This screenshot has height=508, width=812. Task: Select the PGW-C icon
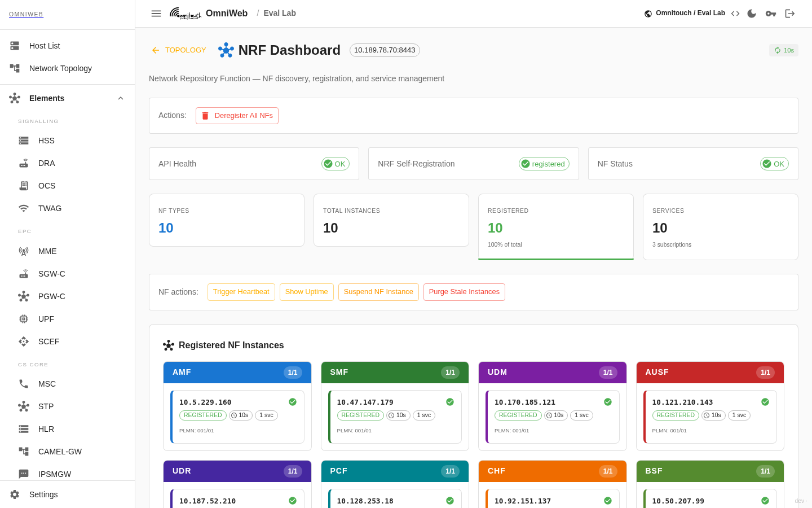[24, 296]
